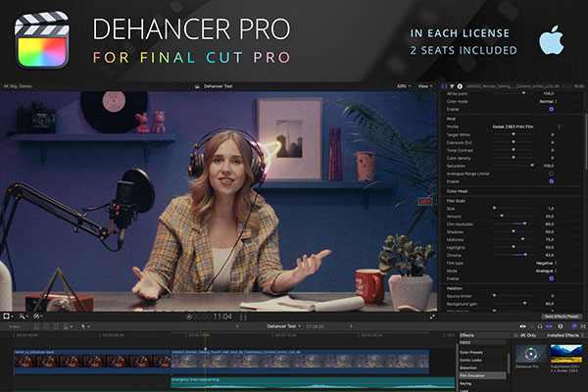Open the color inspector triangle icon
The height and width of the screenshot is (392, 588).
[x=452, y=86]
